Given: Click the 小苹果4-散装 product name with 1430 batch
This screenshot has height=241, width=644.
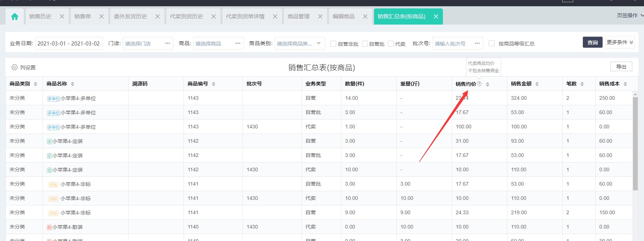Looking at the screenshot, I should point(67,227).
